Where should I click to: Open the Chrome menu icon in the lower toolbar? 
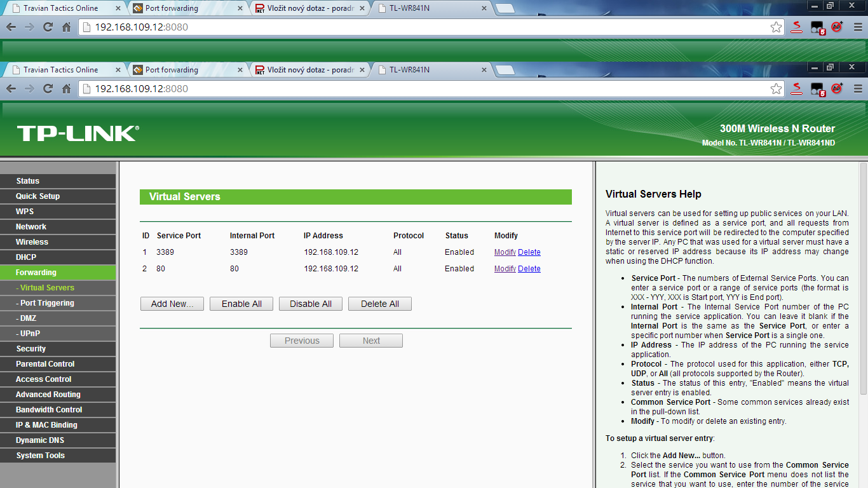[858, 89]
